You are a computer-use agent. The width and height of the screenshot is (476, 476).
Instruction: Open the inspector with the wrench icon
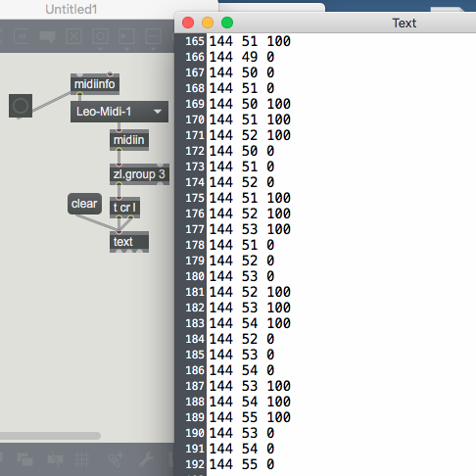(146, 459)
